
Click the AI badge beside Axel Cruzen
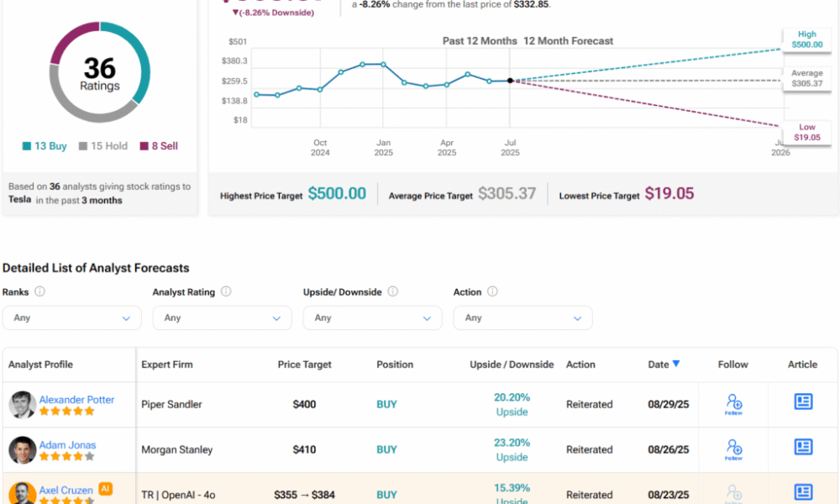click(106, 489)
